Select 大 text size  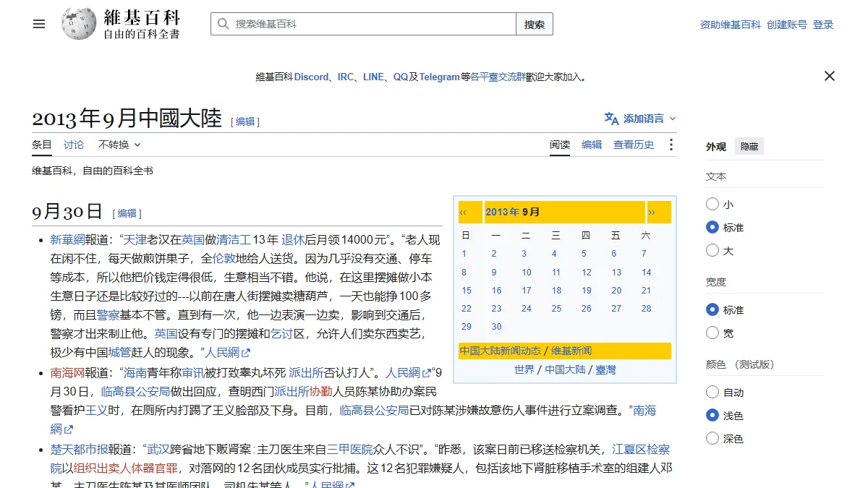click(x=712, y=251)
